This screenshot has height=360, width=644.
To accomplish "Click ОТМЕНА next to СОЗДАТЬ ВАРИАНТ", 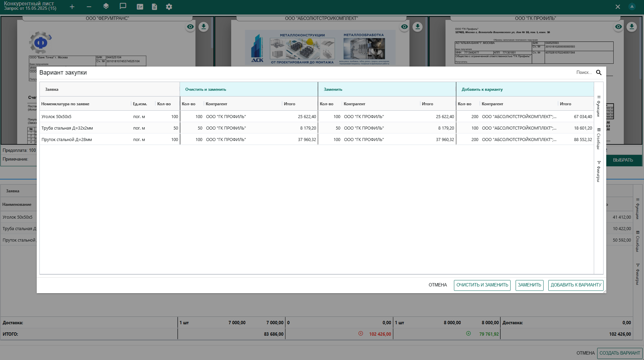I will (585, 353).
